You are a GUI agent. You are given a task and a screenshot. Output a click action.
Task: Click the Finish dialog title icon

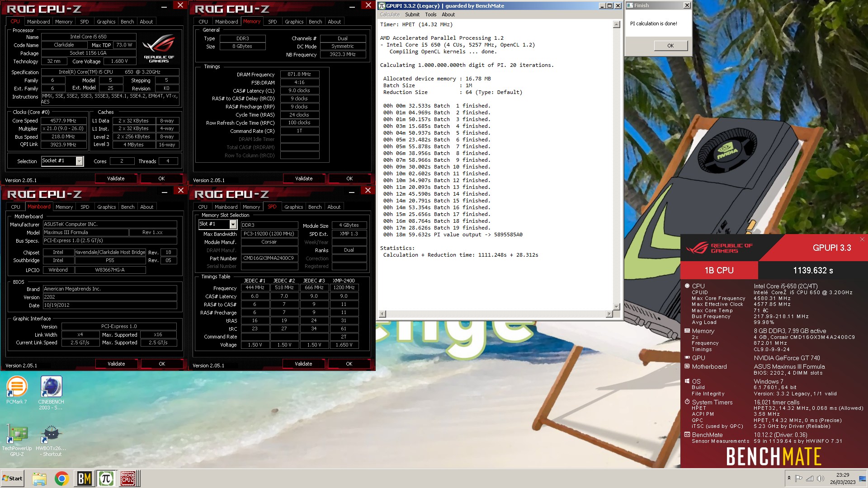[630, 5]
